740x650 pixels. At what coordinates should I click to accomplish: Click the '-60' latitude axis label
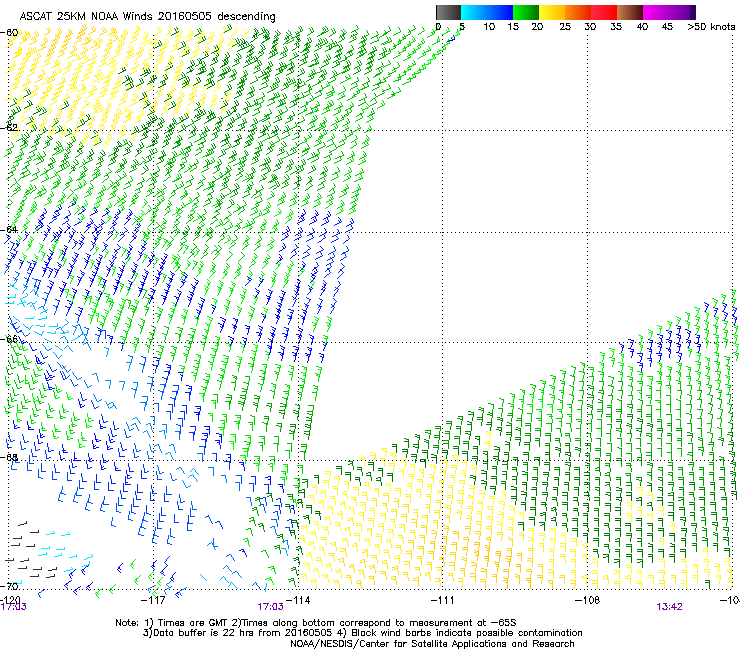9,33
